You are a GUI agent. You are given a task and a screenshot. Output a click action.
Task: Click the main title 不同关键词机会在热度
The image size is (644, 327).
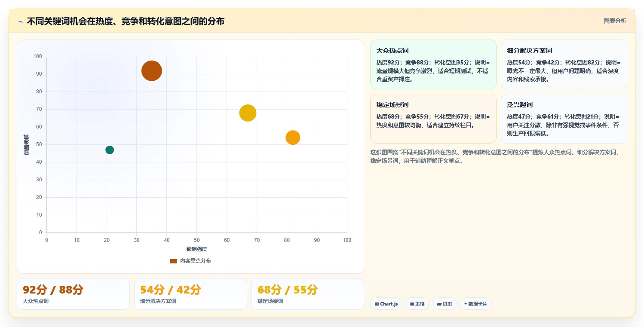coord(126,21)
